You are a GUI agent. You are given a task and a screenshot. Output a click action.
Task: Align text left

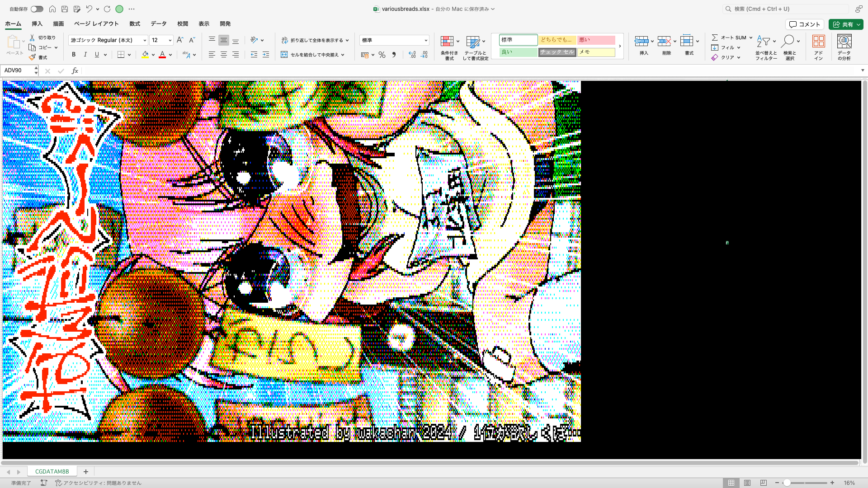click(x=212, y=55)
